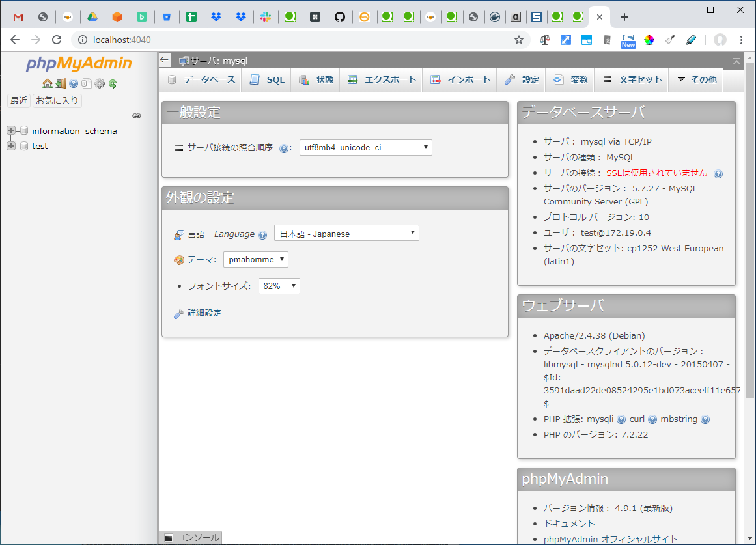Switch to the Slack browser tab

point(266,17)
